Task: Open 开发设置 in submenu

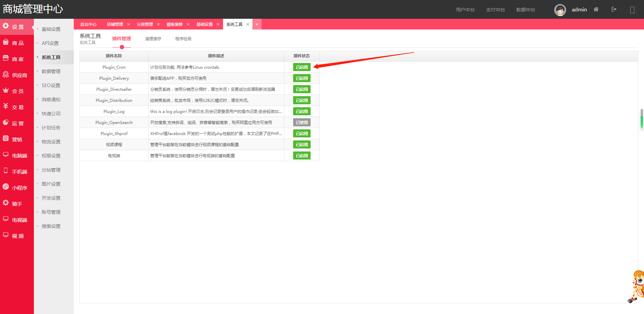Action: pyautogui.click(x=51, y=198)
